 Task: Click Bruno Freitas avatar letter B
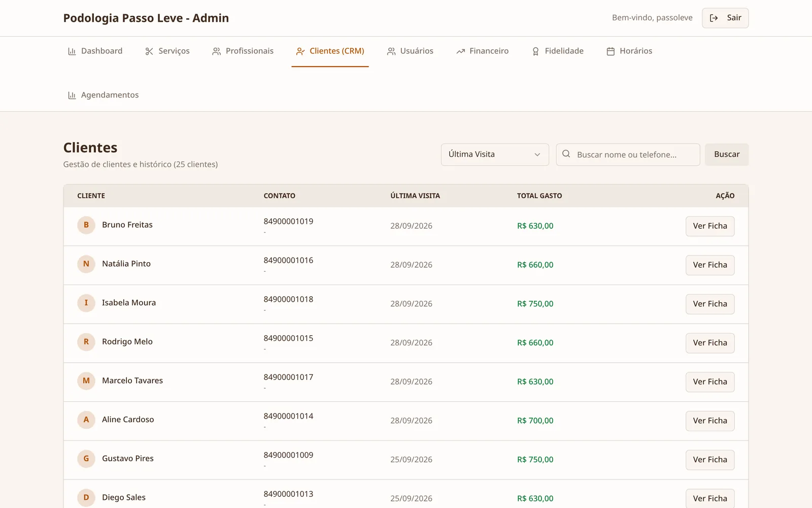click(x=86, y=225)
